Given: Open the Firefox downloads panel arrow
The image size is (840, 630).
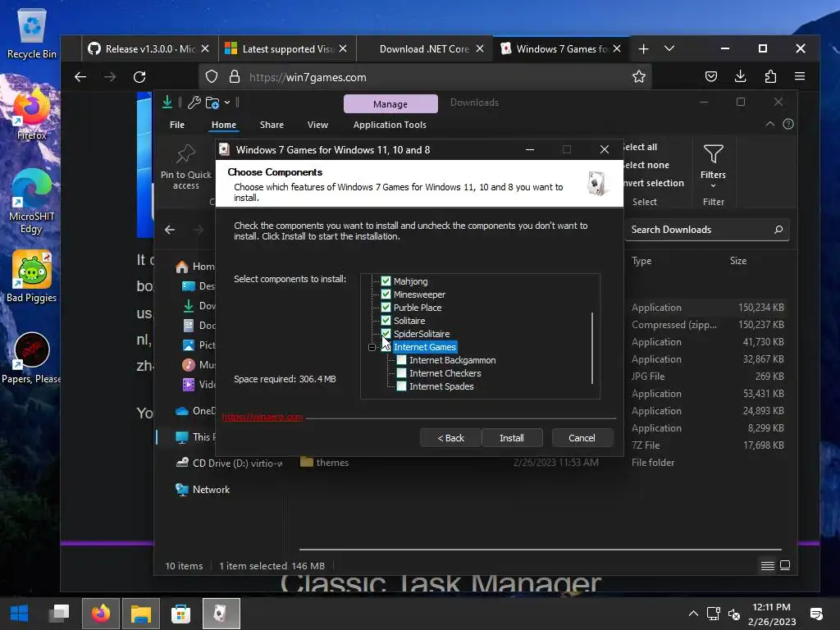Looking at the screenshot, I should tap(741, 77).
